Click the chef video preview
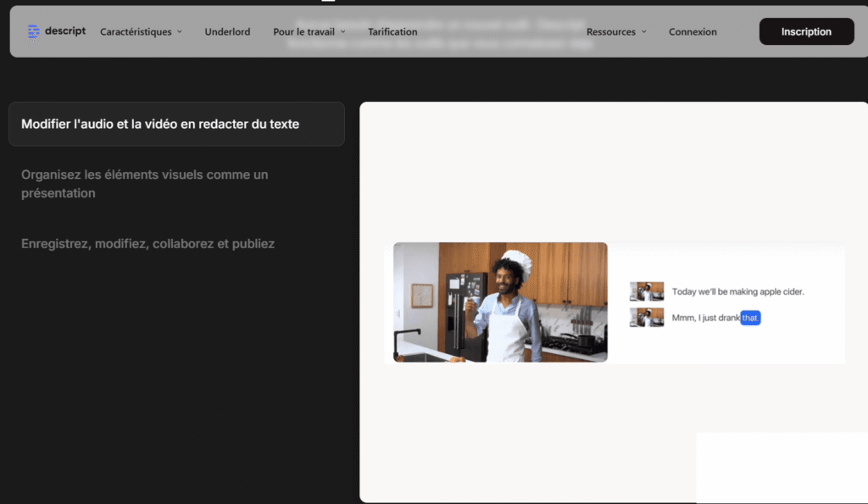This screenshot has height=504, width=868. point(500,302)
